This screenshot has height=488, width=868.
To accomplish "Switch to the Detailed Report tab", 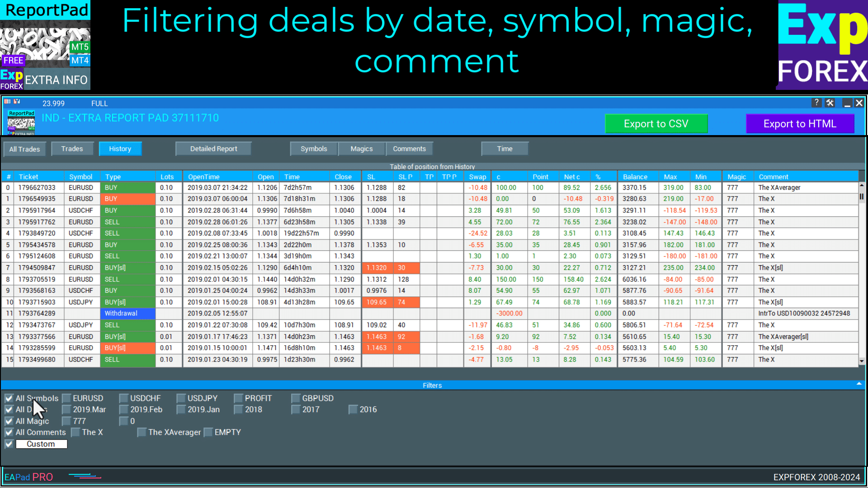I will (x=213, y=149).
